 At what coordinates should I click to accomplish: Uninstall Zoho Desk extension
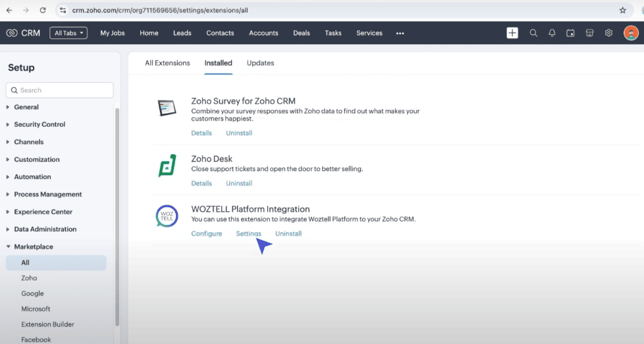point(239,184)
